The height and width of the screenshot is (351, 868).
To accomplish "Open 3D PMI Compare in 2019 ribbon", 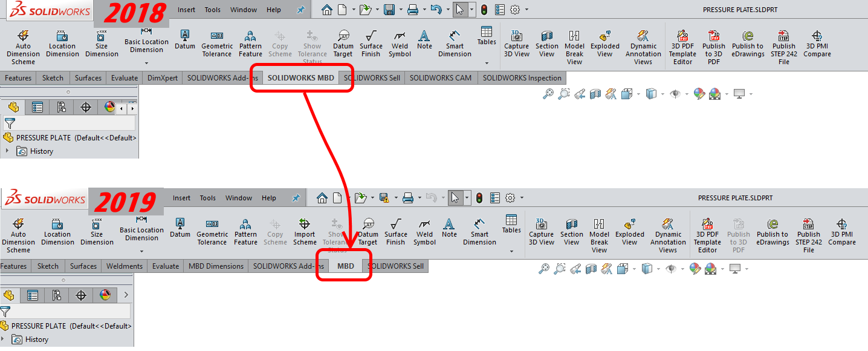I will coord(842,232).
